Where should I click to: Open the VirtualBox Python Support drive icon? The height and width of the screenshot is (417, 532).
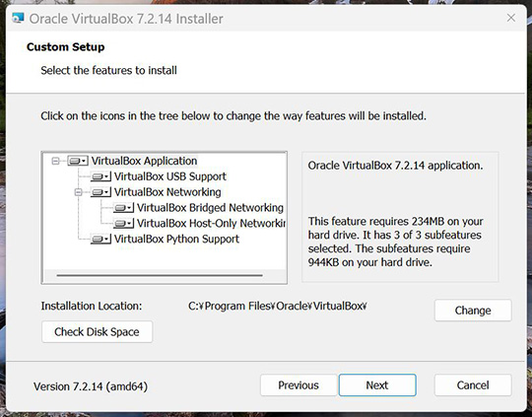click(x=100, y=240)
